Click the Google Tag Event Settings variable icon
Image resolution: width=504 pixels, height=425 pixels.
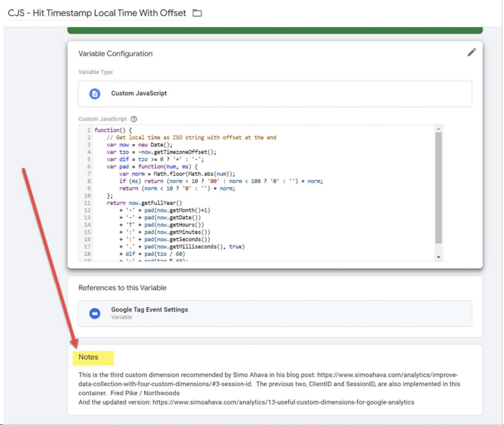click(x=94, y=313)
